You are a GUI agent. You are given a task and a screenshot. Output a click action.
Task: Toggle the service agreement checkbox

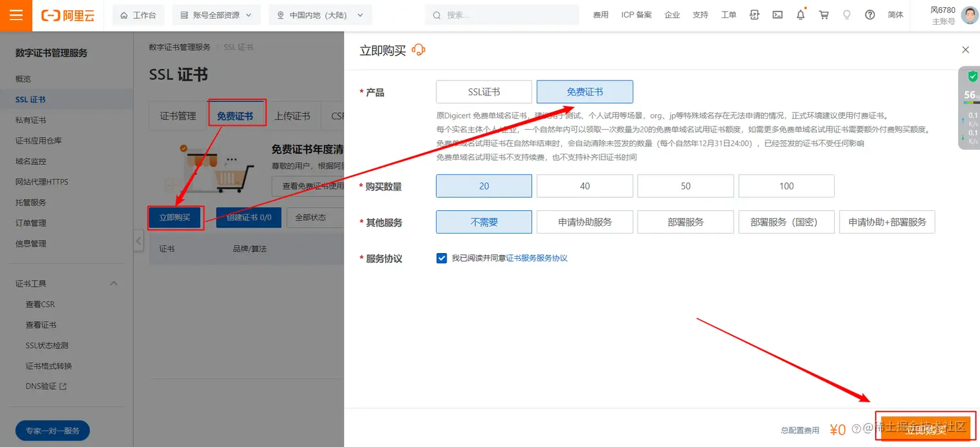442,258
